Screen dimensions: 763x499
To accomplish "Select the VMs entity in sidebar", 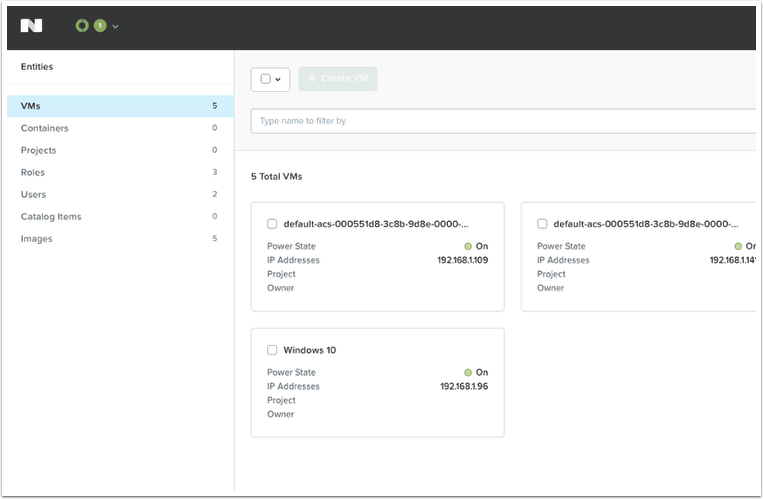I will point(31,106).
